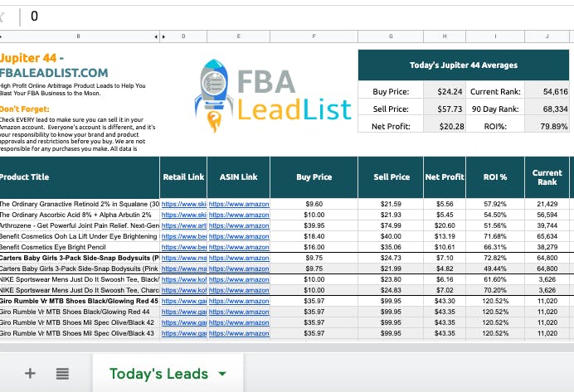Select column F header

314,36
